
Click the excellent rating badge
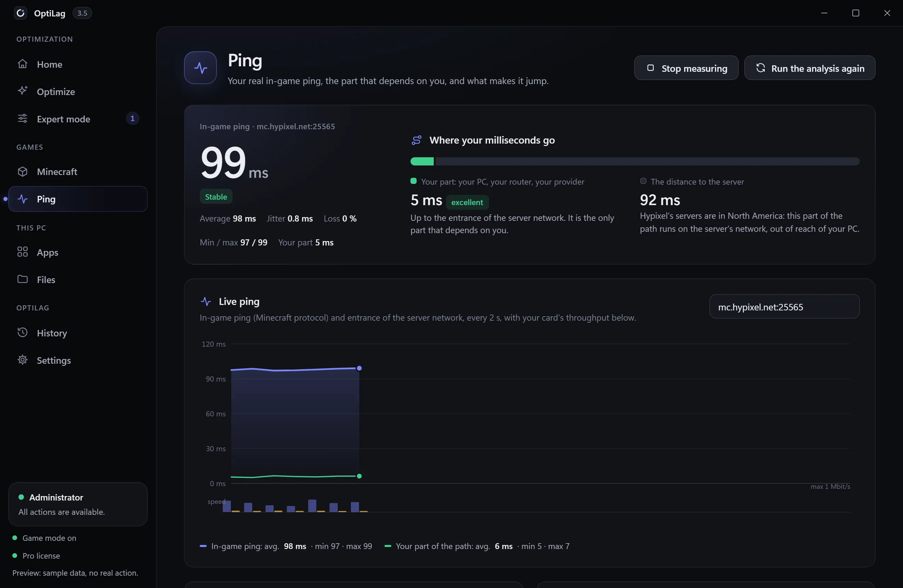[467, 202]
